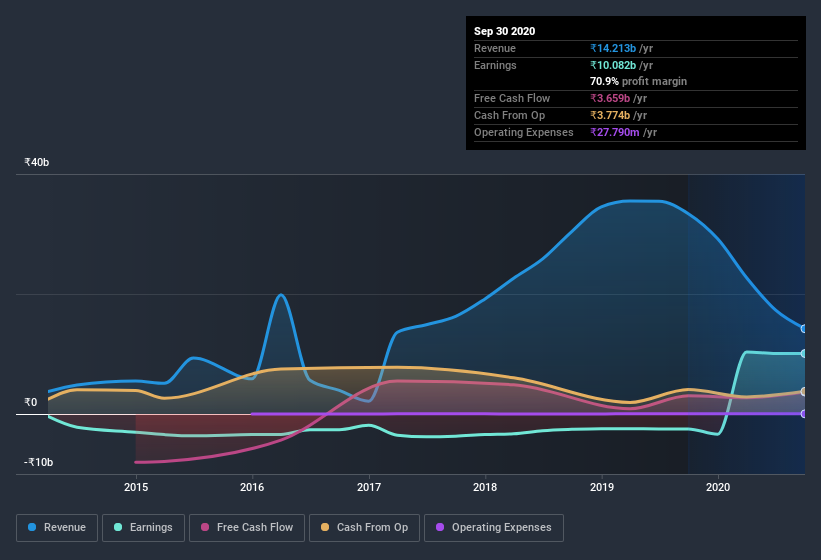Toggle the Free Cash Flow legend button

(x=247, y=528)
